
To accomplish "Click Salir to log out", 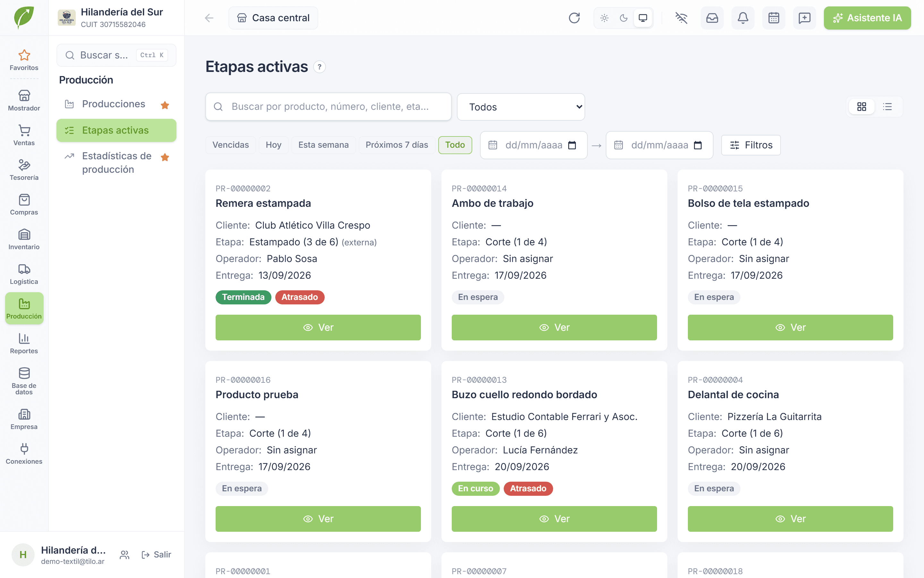I will click(157, 555).
